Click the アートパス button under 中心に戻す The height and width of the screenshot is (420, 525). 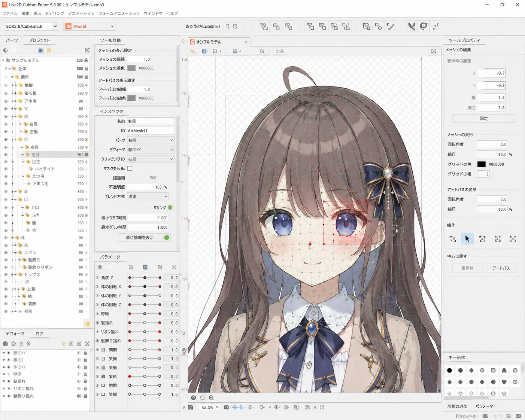point(501,268)
